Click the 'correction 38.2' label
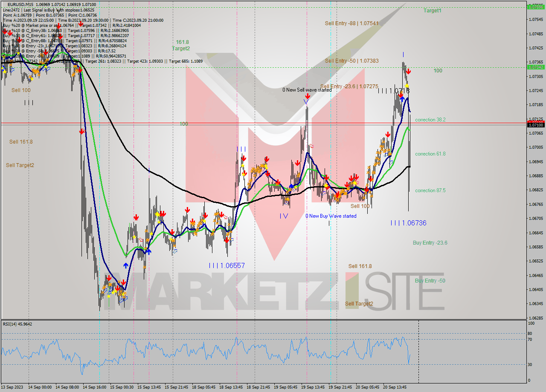 430,120
